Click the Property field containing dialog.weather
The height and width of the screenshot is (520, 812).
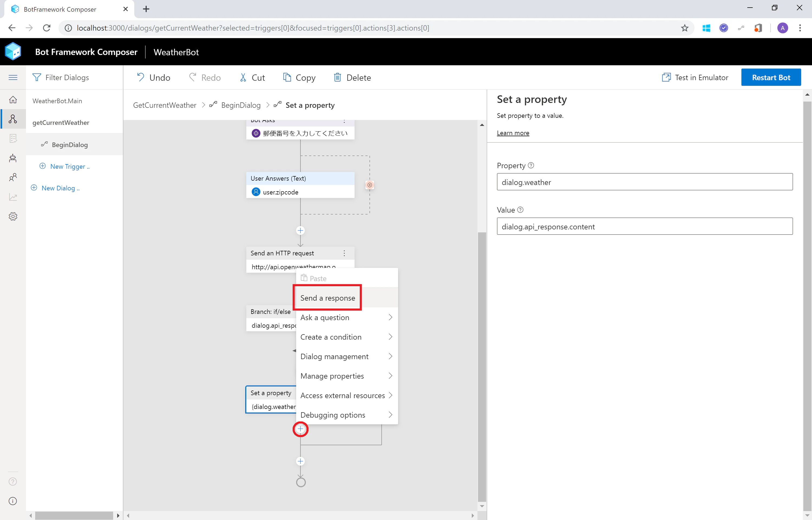pyautogui.click(x=645, y=182)
